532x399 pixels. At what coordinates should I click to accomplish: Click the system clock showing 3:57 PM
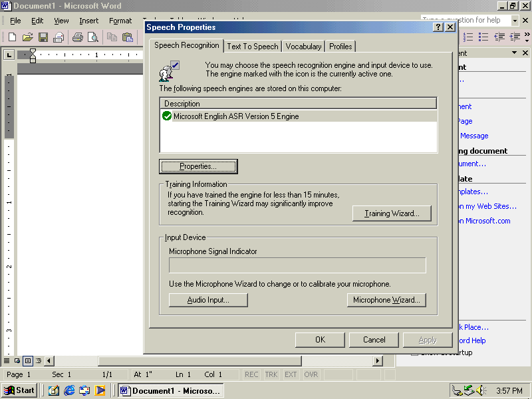tap(509, 391)
